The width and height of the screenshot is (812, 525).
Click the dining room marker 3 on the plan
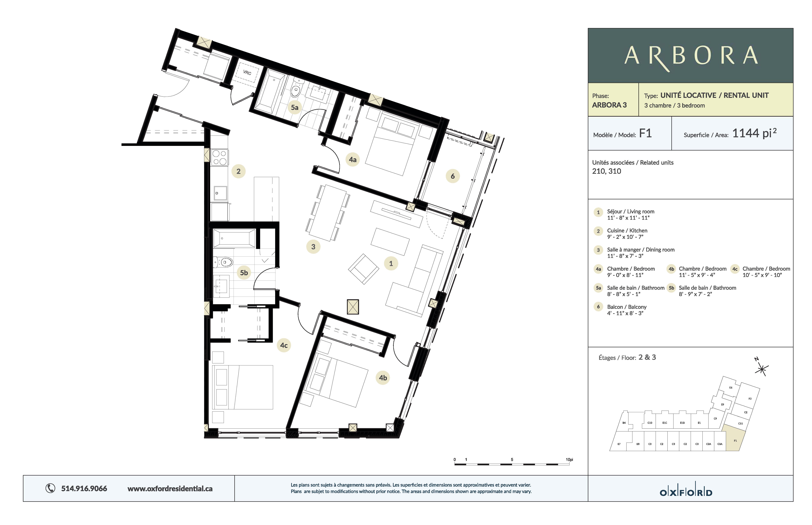point(313,247)
